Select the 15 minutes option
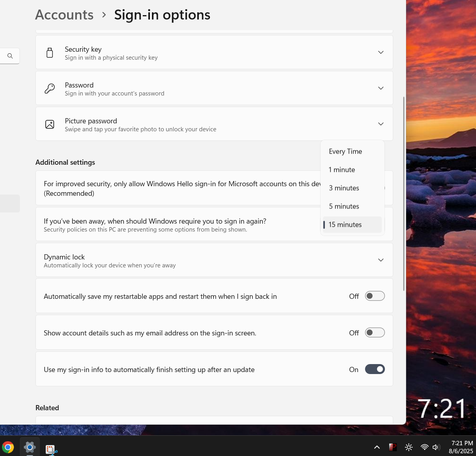Screen dimensions: 476x456 [x=352, y=224]
